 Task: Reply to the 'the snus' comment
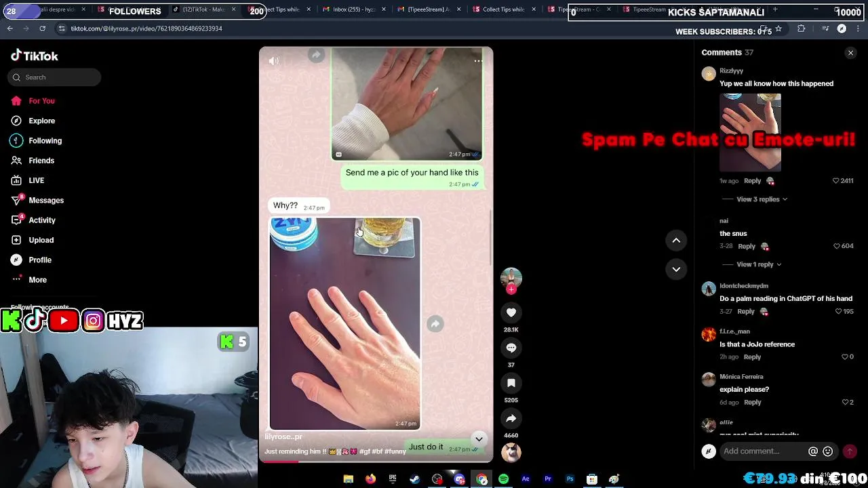point(747,246)
